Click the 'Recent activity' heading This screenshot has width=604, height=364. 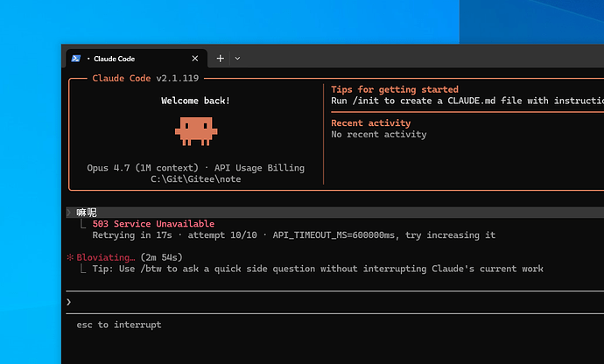coord(371,123)
